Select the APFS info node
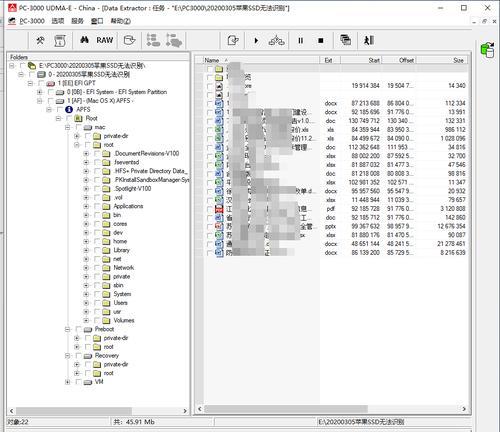Image resolution: width=500 pixels, height=432 pixels. pos(83,110)
